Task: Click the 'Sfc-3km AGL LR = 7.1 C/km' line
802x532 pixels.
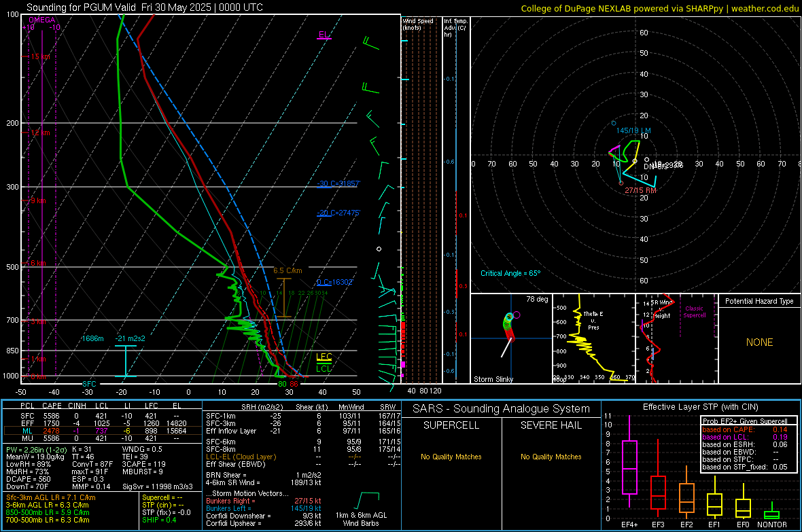Action: coord(51,497)
